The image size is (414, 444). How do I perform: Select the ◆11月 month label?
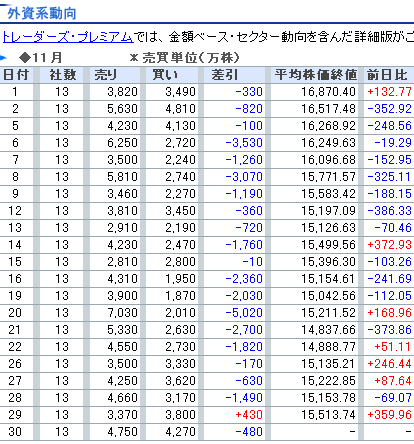[x=41, y=58]
